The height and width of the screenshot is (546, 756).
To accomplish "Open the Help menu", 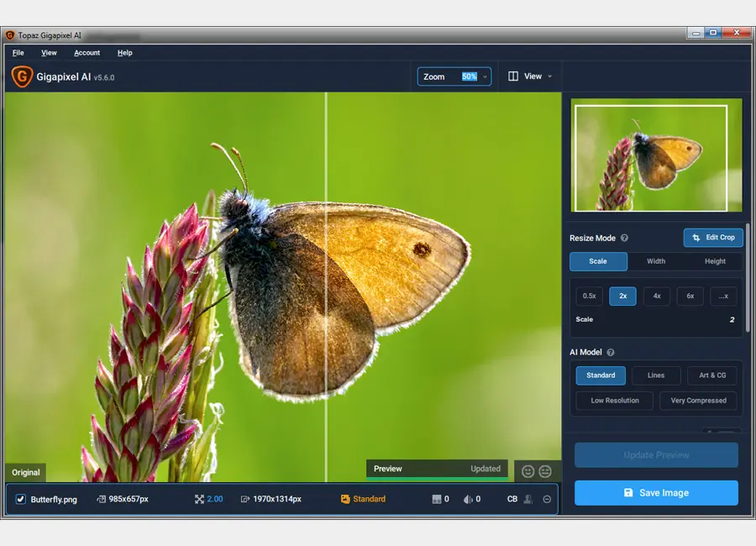I will pyautogui.click(x=124, y=52).
